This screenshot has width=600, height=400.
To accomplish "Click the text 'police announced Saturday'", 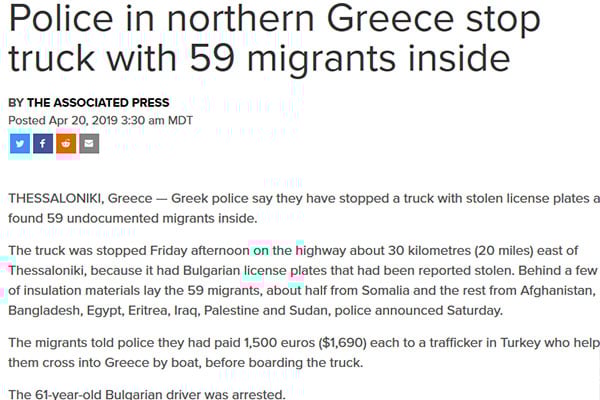I will point(419,310).
